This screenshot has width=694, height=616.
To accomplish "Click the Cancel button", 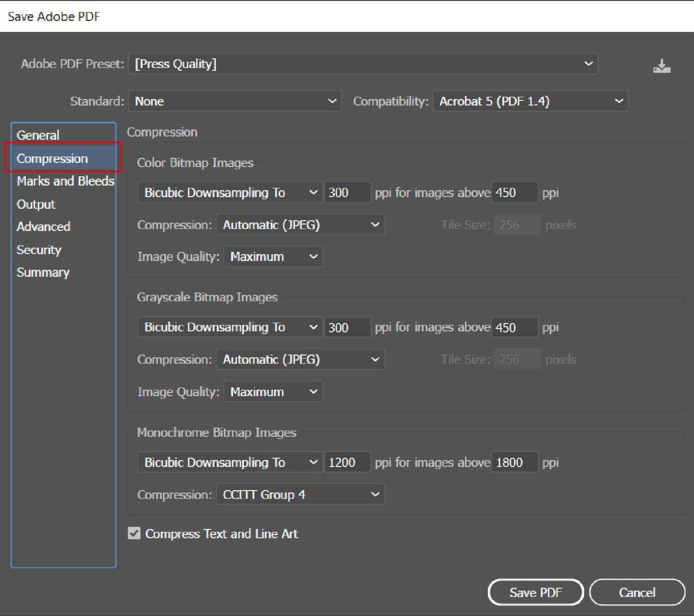I will (637, 592).
